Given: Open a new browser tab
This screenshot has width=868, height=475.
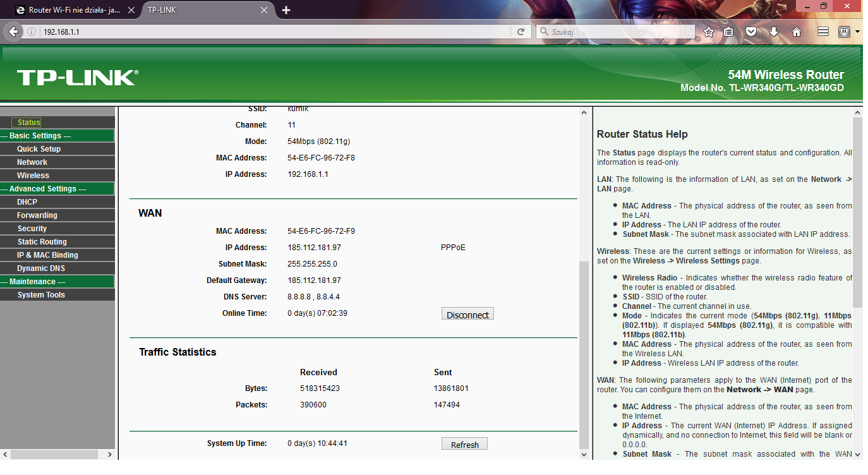Looking at the screenshot, I should (286, 10).
